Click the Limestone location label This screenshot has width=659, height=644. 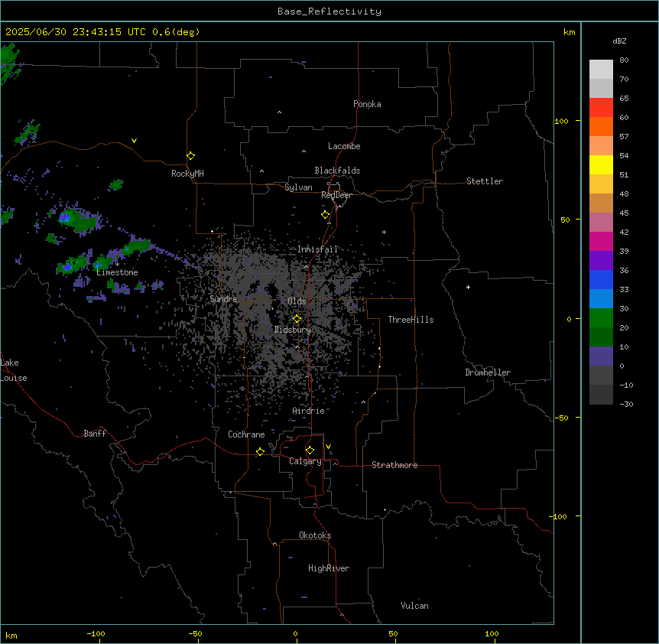[x=117, y=272]
